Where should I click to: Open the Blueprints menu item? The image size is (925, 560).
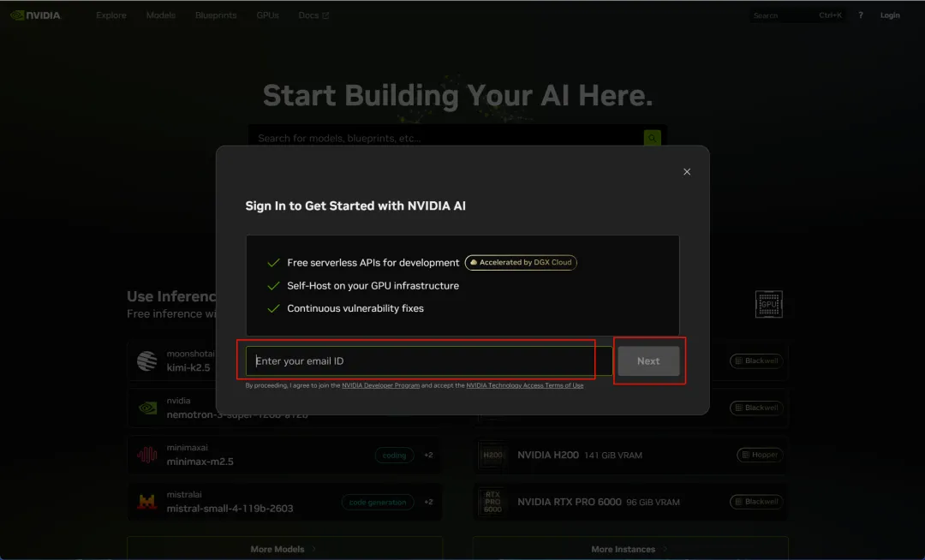pyautogui.click(x=216, y=15)
